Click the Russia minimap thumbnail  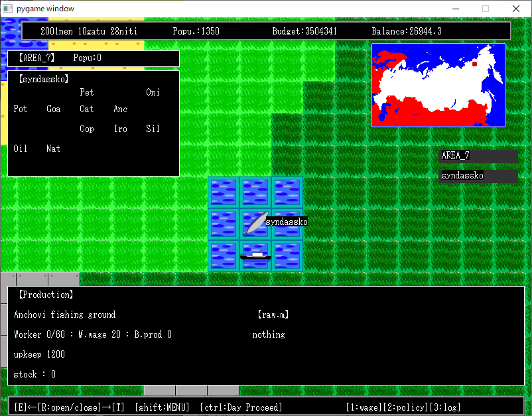pyautogui.click(x=438, y=85)
